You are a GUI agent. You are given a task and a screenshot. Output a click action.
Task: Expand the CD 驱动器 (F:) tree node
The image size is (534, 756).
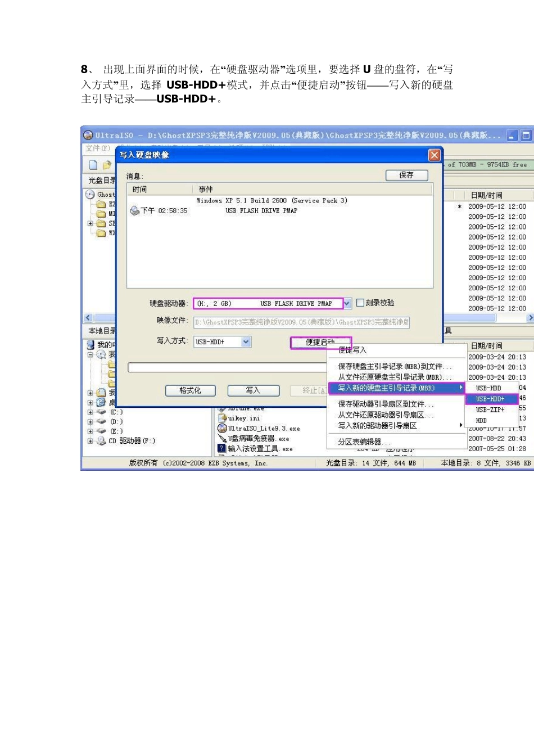point(90,441)
